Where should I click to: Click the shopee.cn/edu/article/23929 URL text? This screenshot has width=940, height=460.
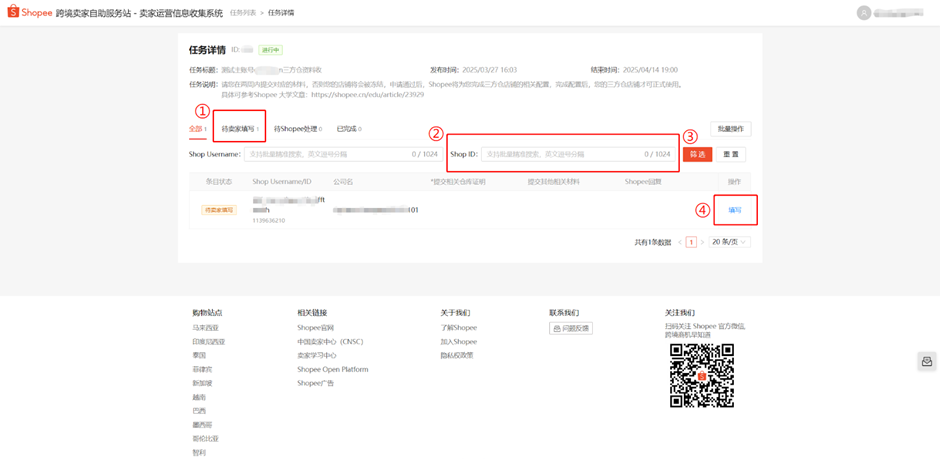pyautogui.click(x=368, y=95)
